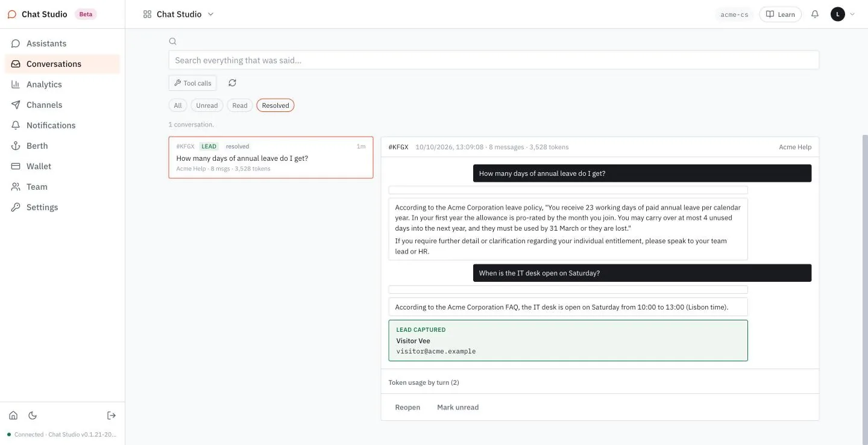Mark the conversation as unread
868x445 pixels.
point(458,408)
